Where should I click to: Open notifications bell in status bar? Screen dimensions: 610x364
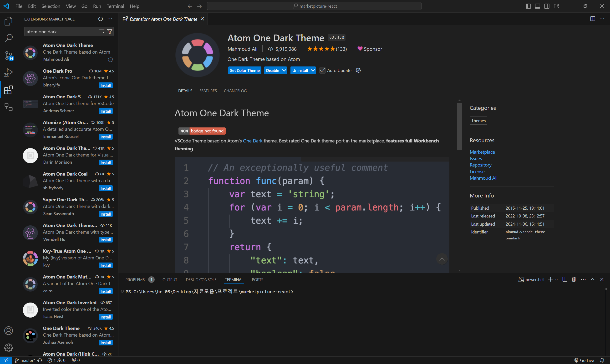click(602, 360)
